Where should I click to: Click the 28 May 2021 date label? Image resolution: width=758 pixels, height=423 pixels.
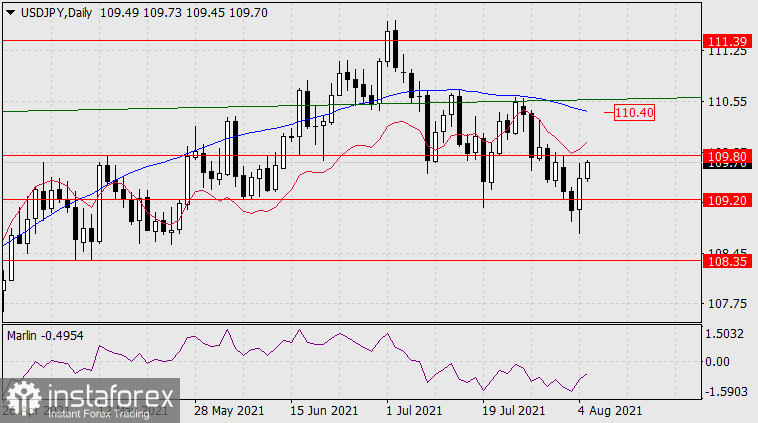(230, 411)
